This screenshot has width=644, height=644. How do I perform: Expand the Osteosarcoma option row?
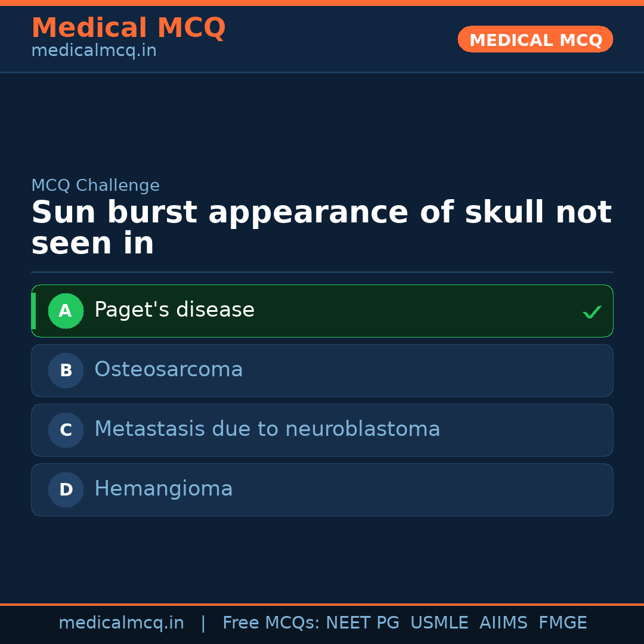click(322, 370)
